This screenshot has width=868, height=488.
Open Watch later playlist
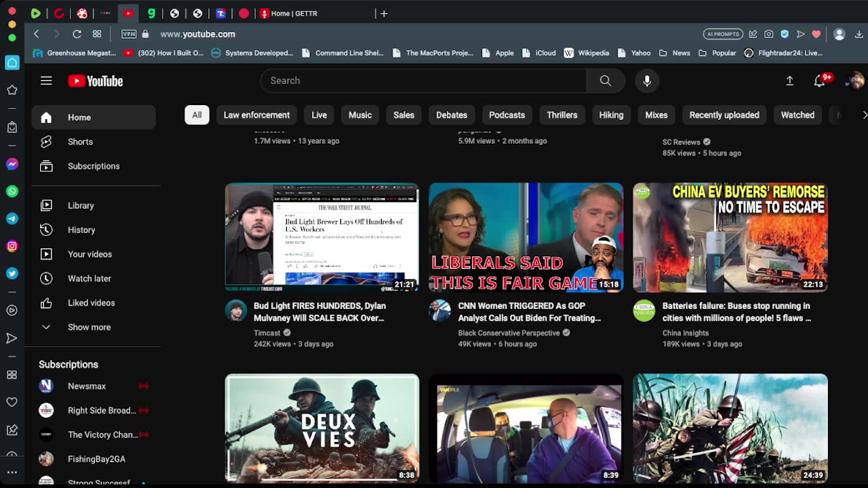point(94,279)
